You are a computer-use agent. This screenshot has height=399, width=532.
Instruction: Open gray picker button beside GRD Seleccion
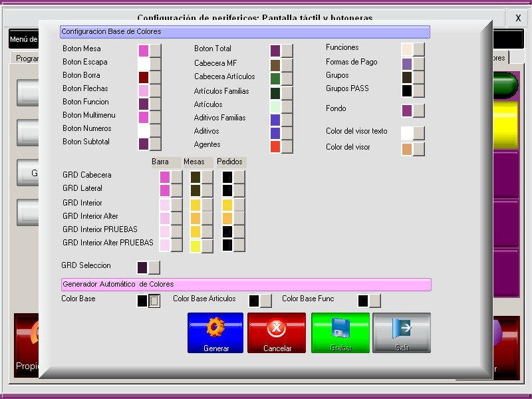point(154,267)
